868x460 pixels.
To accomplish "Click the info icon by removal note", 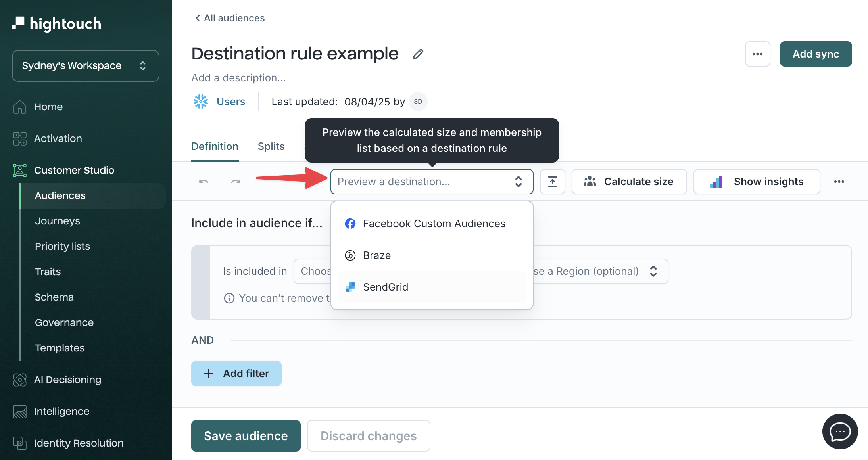I will pos(229,298).
